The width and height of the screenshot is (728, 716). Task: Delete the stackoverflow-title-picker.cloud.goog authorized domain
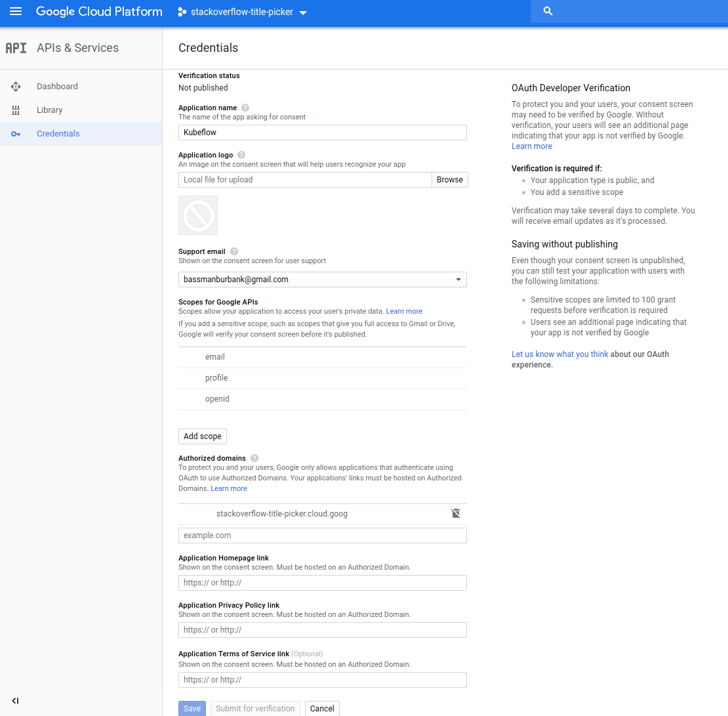pos(456,513)
